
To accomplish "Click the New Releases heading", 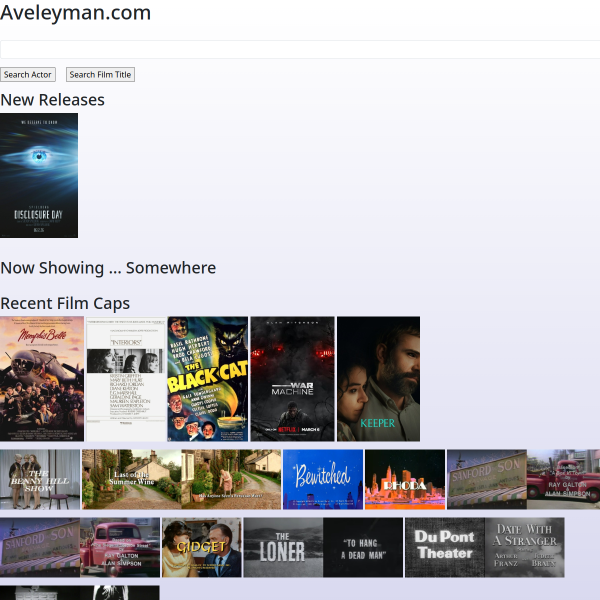I will (x=52, y=100).
